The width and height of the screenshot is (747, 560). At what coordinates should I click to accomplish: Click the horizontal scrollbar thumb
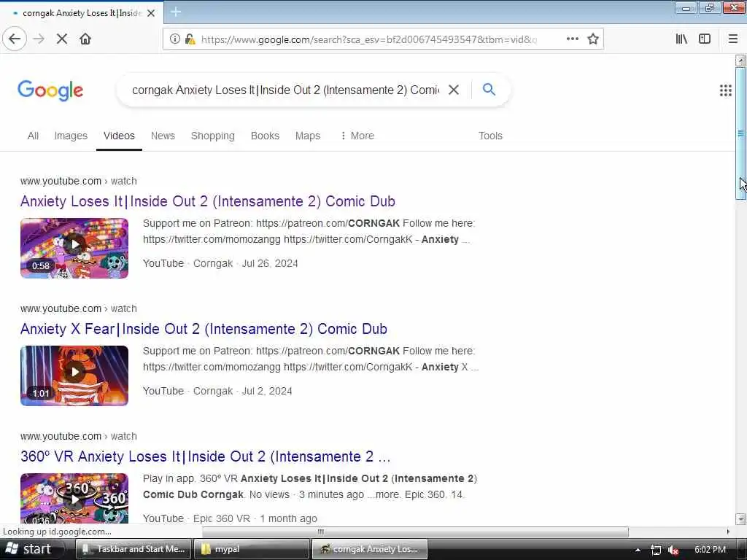click(x=415, y=532)
